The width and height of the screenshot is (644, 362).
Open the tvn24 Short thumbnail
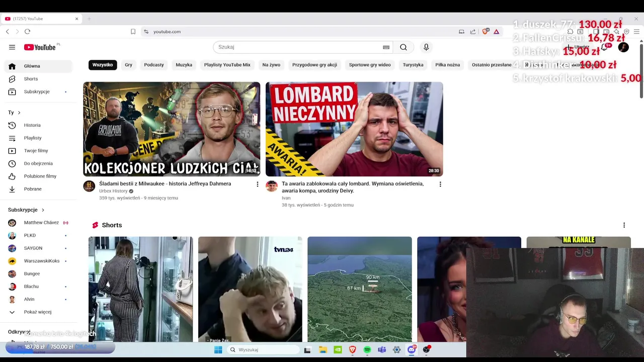pos(250,289)
